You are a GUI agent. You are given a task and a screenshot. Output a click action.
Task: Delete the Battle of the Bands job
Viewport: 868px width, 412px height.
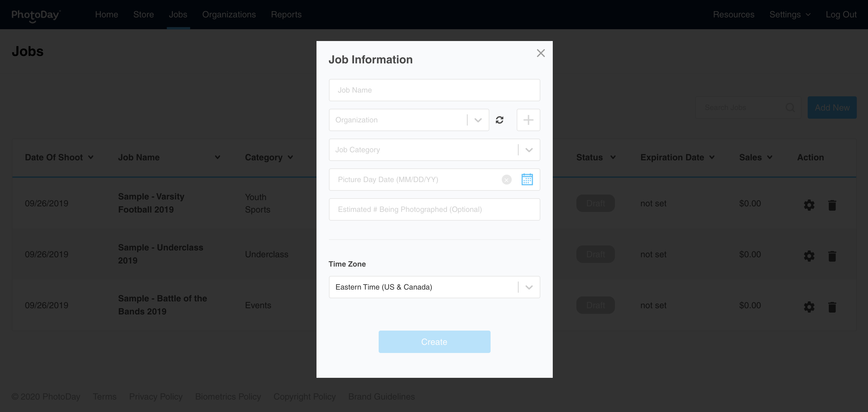pos(832,307)
